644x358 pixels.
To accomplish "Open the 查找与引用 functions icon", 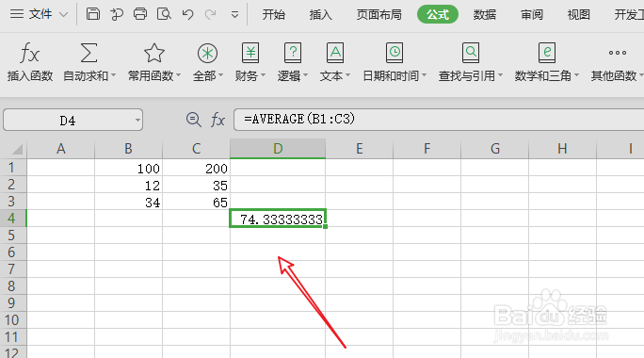I will 471,53.
